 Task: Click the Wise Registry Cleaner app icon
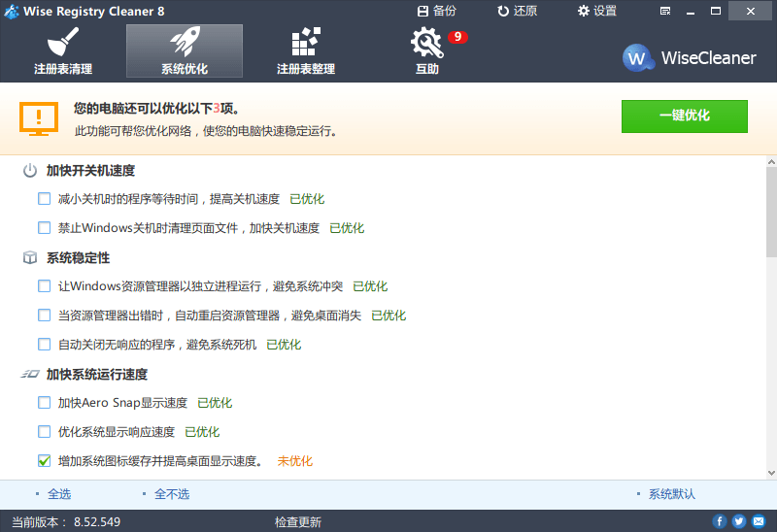12,11
